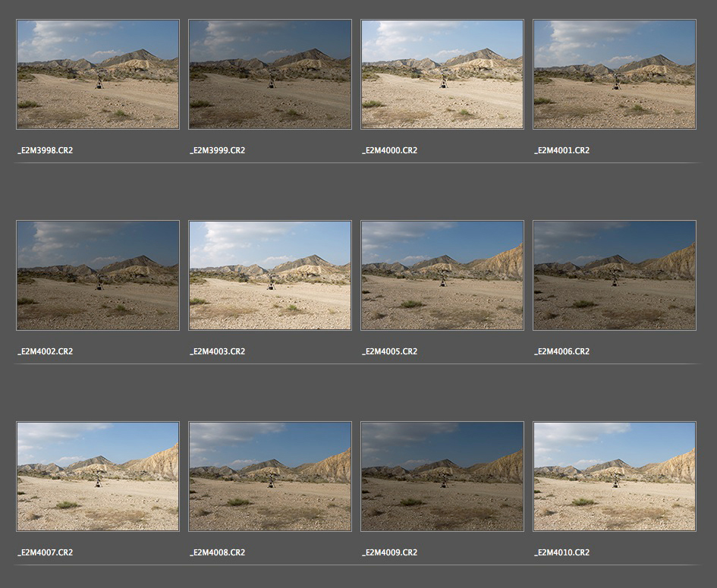Click the _E2M3998.CR2 filename label
This screenshot has width=717, height=588.
46,150
